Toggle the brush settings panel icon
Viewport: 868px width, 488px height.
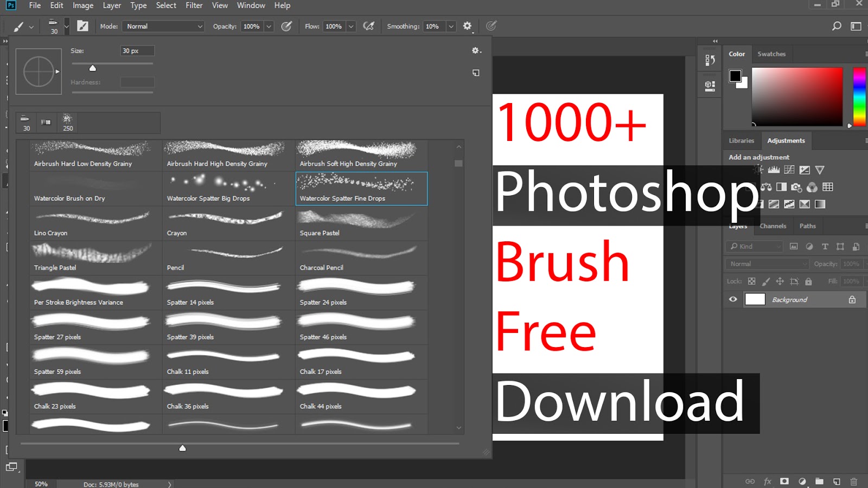click(82, 26)
